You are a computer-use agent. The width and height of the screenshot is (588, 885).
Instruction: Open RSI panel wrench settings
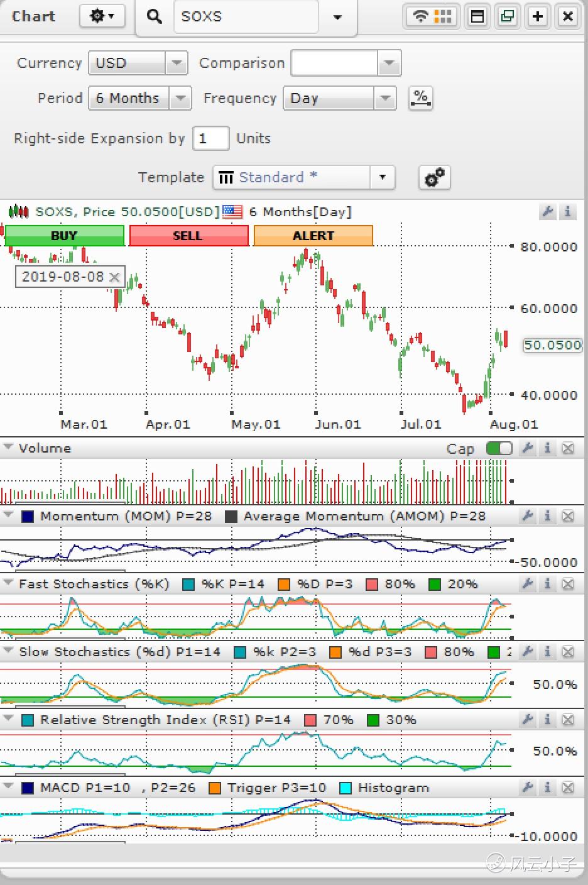coord(528,720)
